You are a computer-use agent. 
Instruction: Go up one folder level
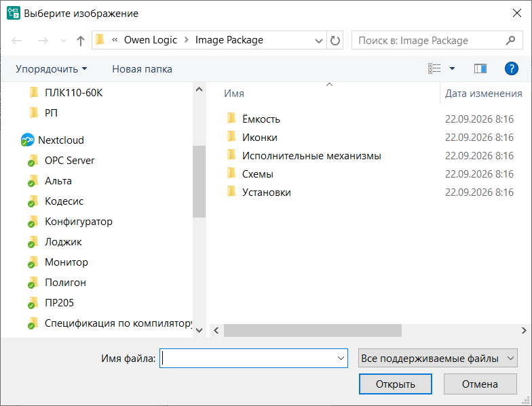[80, 41]
